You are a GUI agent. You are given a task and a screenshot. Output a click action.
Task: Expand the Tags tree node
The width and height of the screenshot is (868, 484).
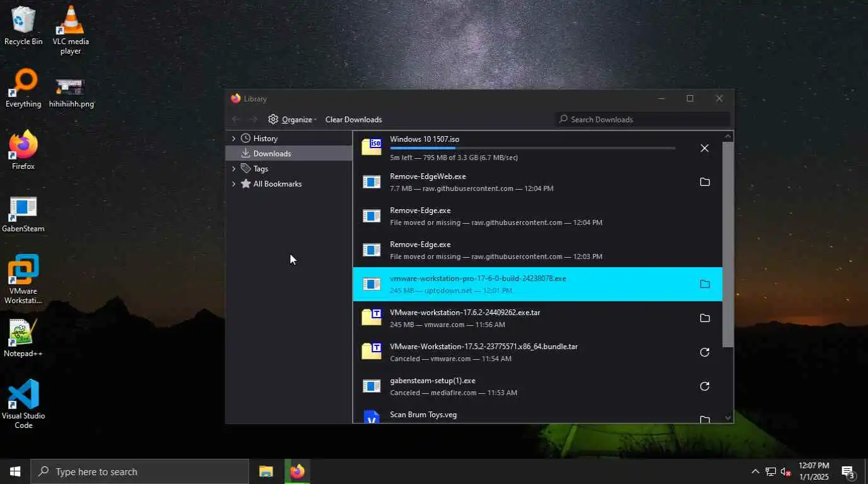click(233, 168)
